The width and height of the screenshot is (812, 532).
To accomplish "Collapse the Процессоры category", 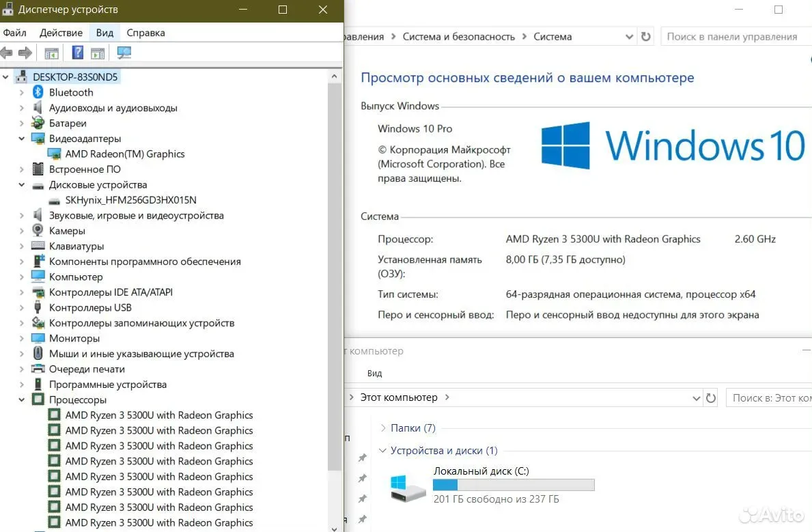I will (21, 400).
